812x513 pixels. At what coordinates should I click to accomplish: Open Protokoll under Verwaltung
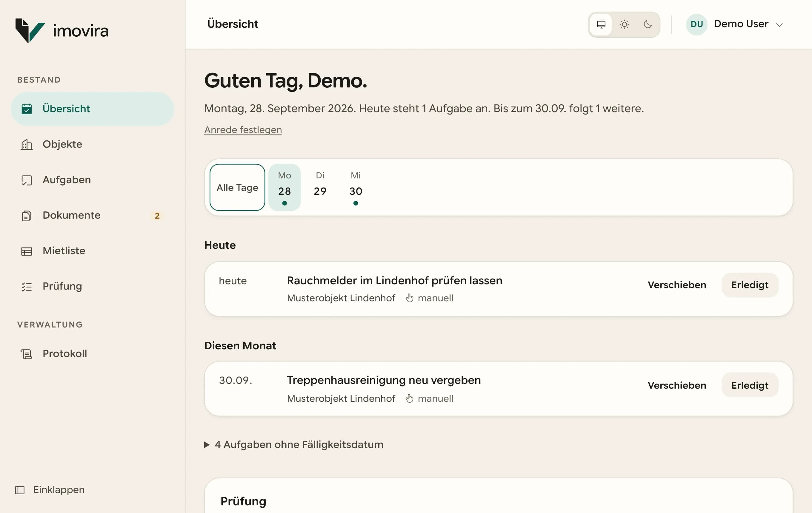(x=93, y=354)
